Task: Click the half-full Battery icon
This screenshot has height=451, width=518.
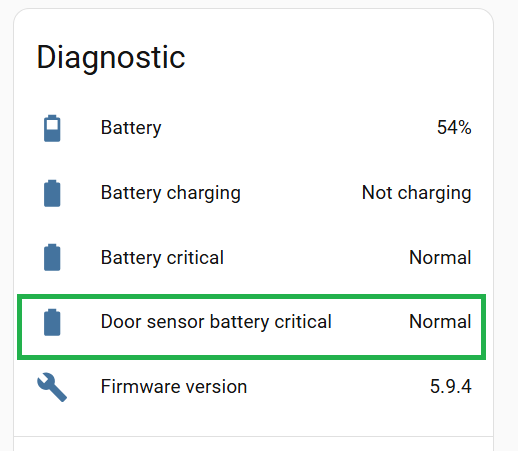Action: coord(52,128)
